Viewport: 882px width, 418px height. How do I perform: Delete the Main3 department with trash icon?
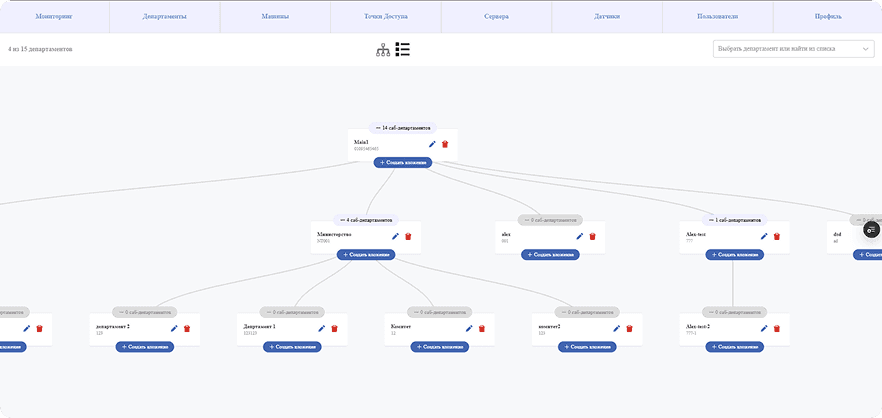coord(445,144)
